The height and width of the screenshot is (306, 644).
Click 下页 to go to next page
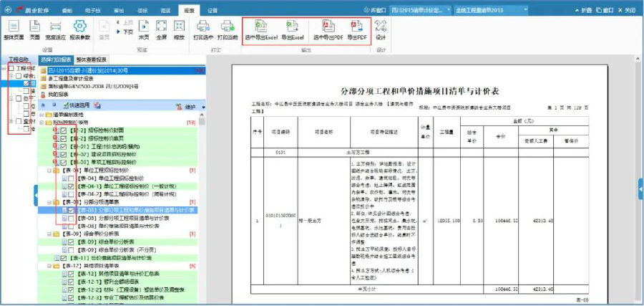click(x=127, y=32)
